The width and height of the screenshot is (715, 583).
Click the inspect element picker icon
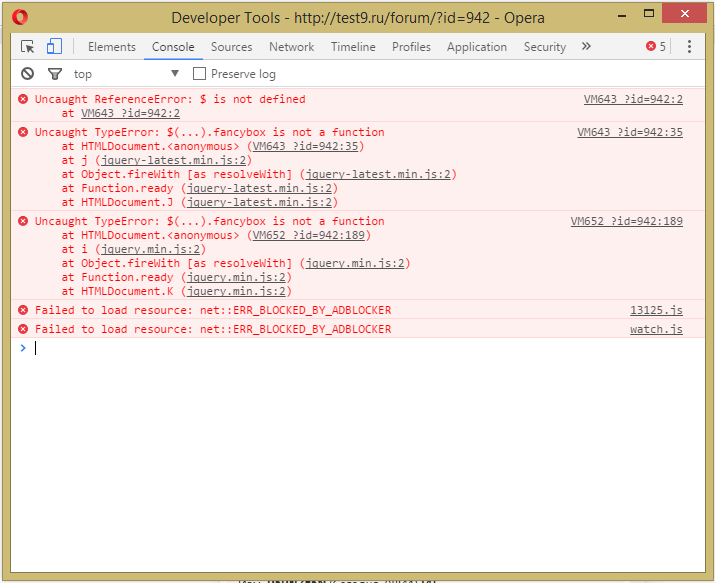pos(27,47)
